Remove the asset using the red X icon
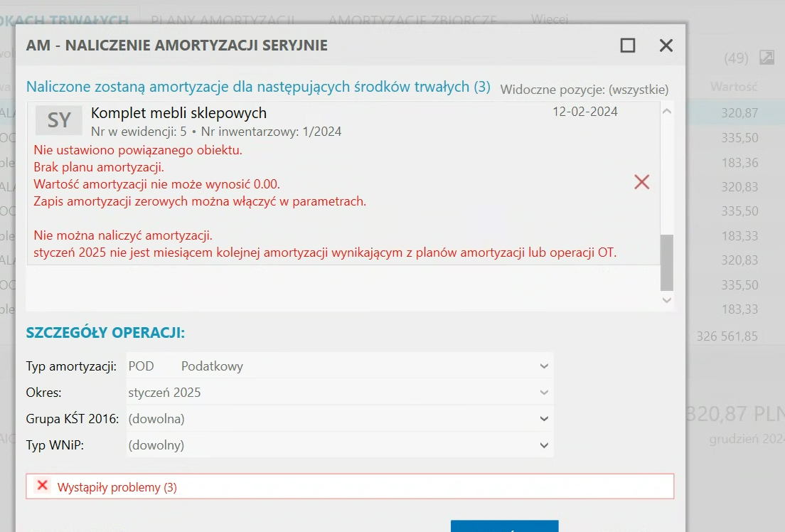The width and height of the screenshot is (785, 532). [x=641, y=181]
